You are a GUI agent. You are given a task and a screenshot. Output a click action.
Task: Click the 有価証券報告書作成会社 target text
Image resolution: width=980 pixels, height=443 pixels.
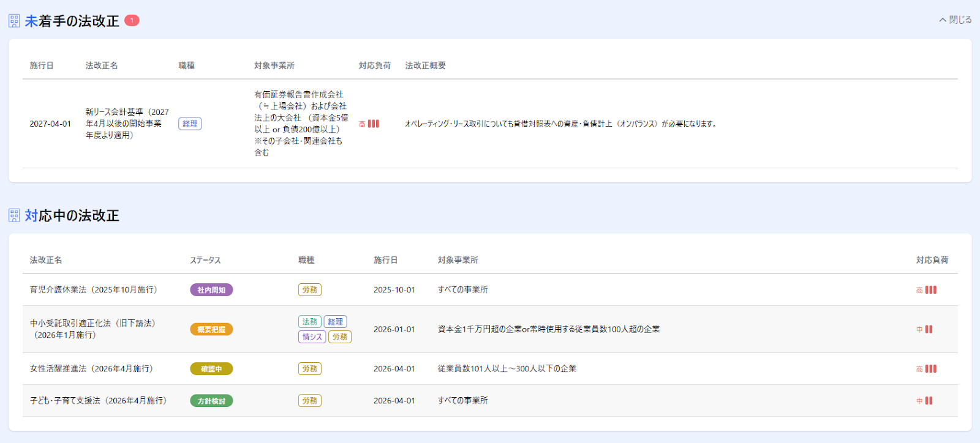(301, 124)
